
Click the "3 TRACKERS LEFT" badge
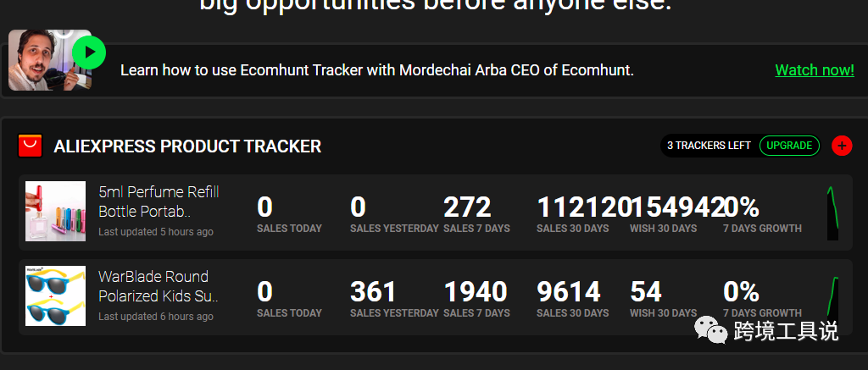point(709,146)
